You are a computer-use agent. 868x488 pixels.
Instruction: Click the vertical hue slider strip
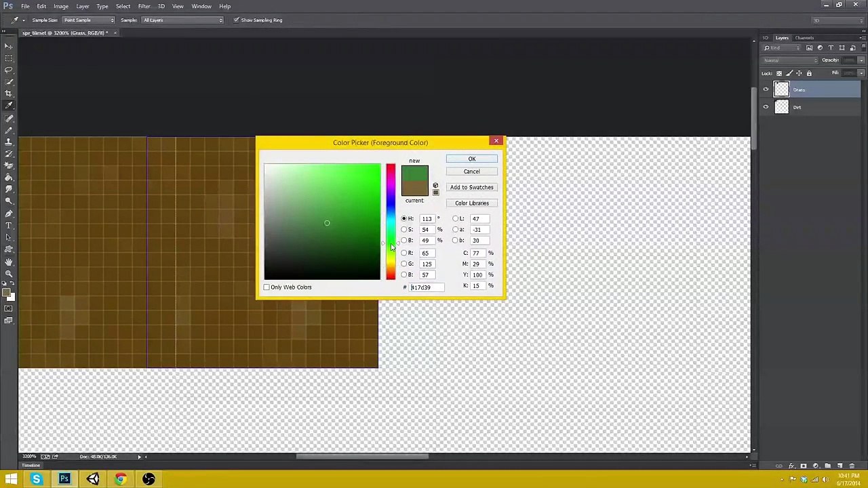point(391,222)
